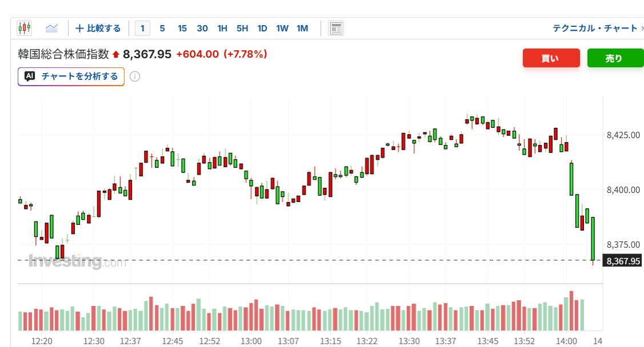Click the 5H interval option

tap(242, 29)
